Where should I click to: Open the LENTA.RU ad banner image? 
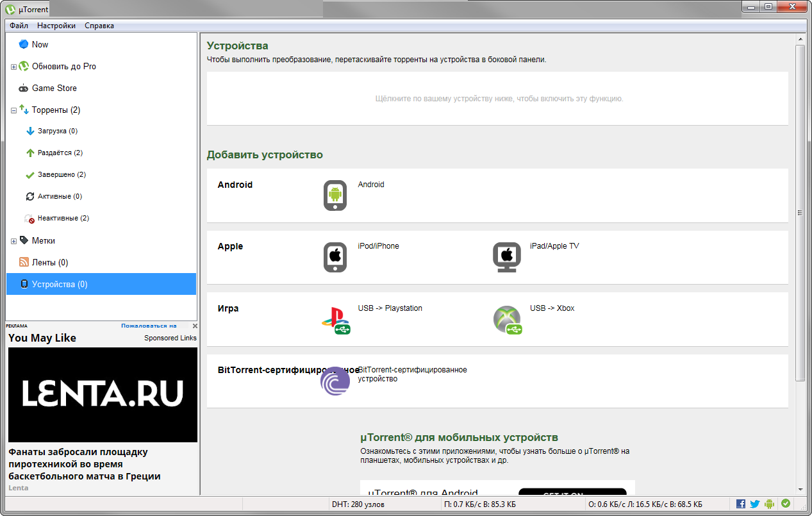[x=103, y=395]
